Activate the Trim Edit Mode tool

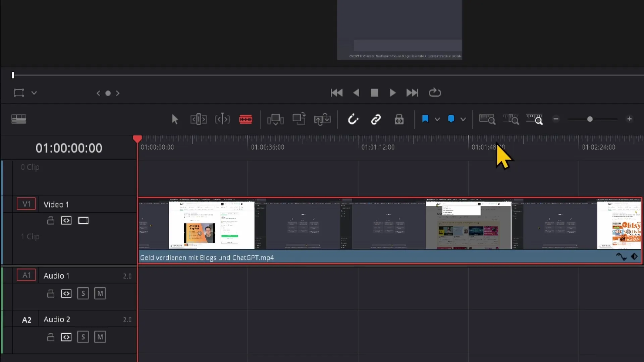click(x=198, y=119)
